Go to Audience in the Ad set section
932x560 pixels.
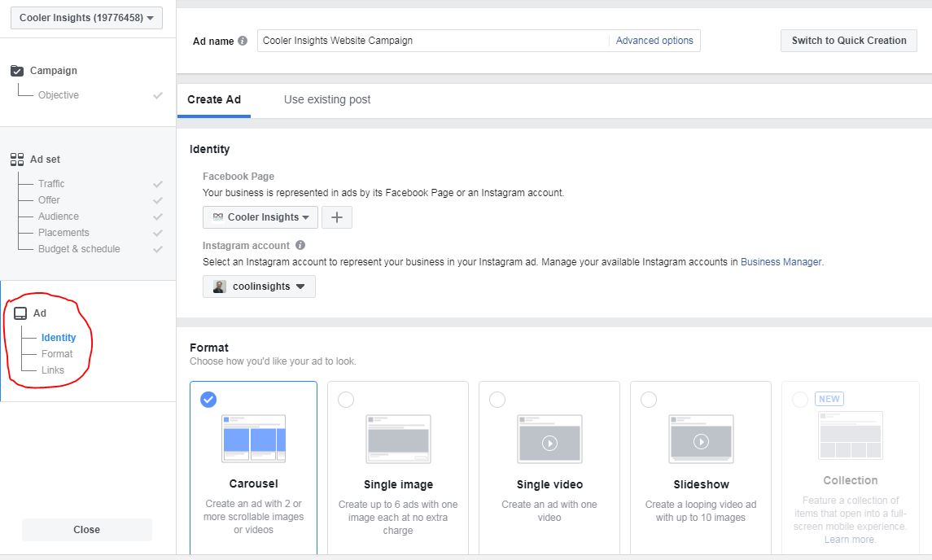59,217
